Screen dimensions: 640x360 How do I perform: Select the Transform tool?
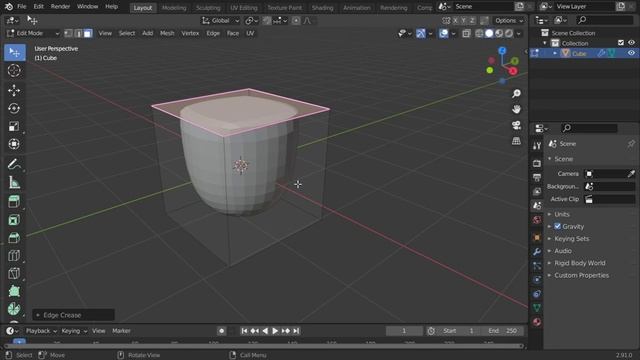[14, 144]
